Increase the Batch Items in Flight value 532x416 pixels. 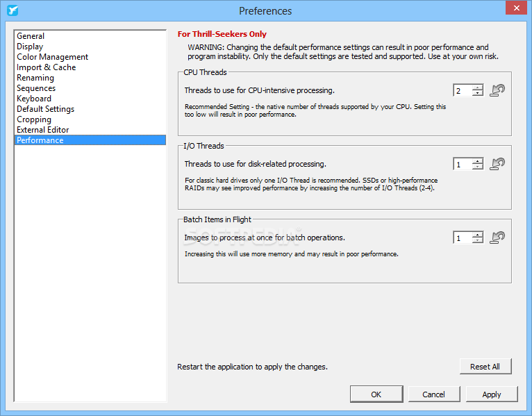(x=478, y=235)
